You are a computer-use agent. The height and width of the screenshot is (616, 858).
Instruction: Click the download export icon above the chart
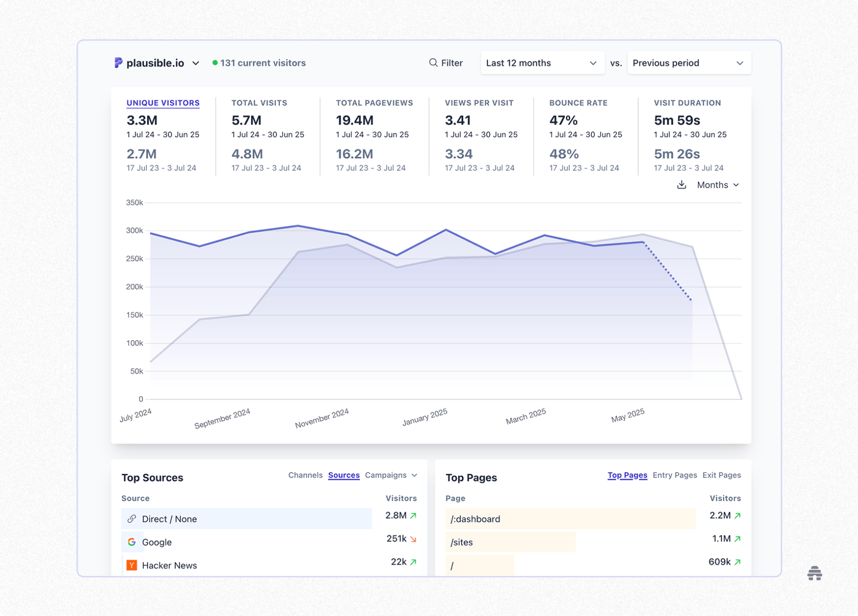click(x=682, y=184)
